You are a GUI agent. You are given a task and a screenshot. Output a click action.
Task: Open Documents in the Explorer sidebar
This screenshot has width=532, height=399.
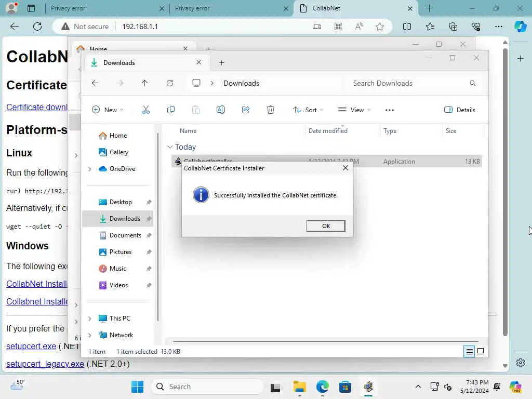tap(125, 235)
